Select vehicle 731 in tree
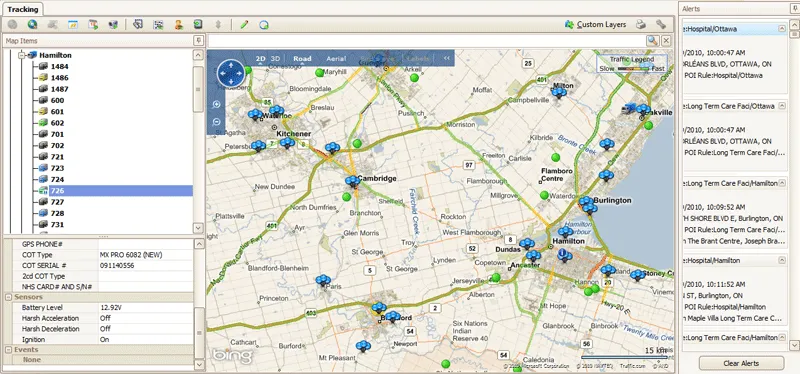 coord(57,225)
